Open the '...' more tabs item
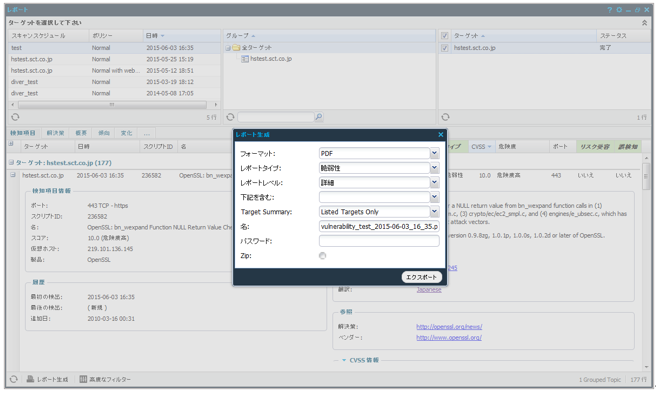Screen dimensions: 656x393 click(x=147, y=133)
